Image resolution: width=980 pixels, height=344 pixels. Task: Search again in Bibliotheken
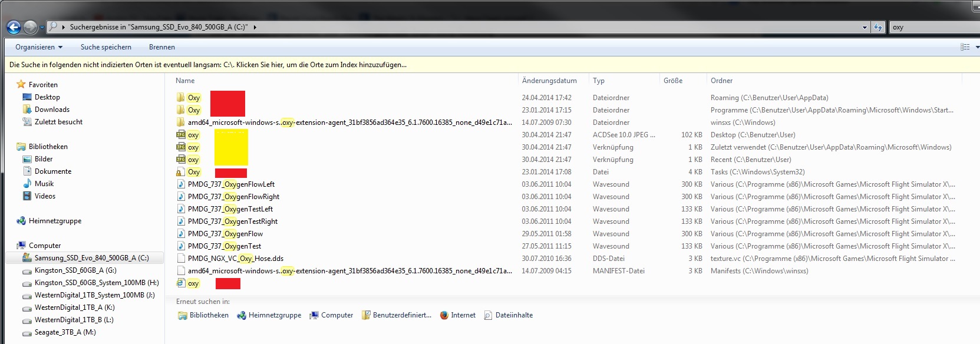coord(203,315)
